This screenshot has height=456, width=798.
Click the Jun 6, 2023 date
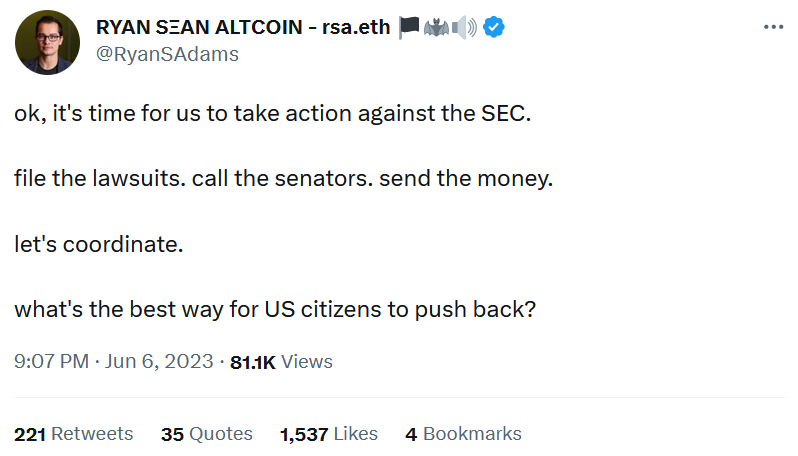pyautogui.click(x=158, y=361)
